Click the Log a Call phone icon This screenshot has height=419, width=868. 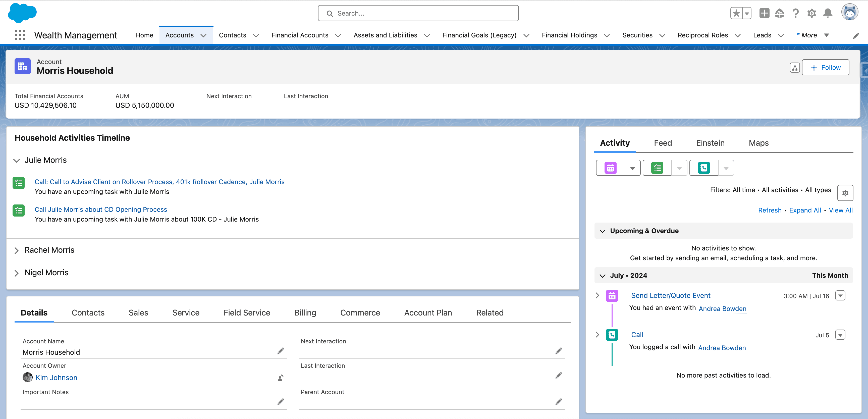[704, 168]
